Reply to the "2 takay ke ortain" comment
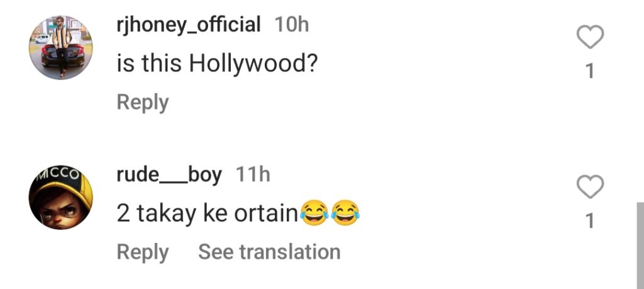644x289 pixels. 143,252
